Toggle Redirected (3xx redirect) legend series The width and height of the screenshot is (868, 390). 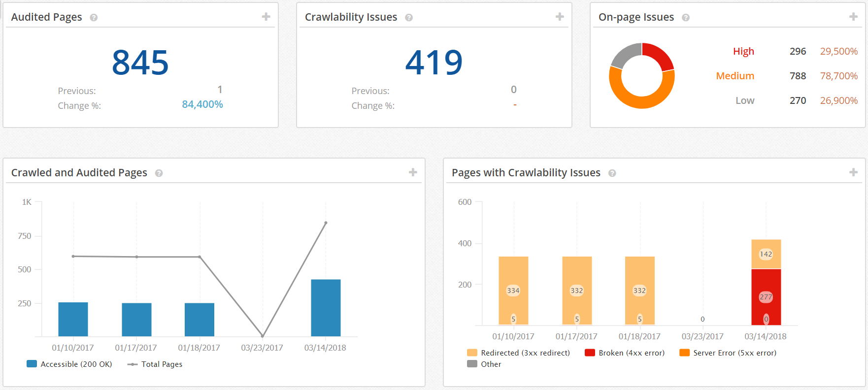click(518, 353)
